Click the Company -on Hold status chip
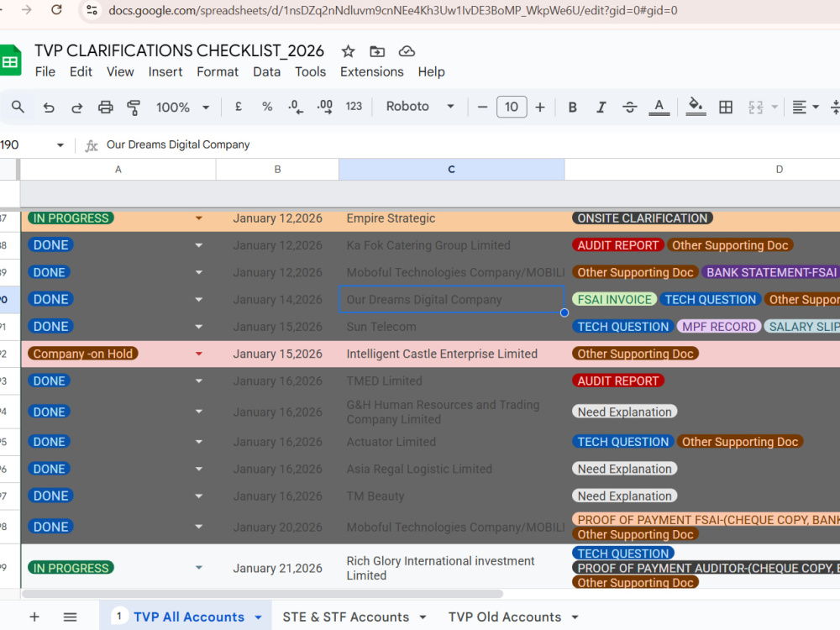The height and width of the screenshot is (630, 840). pos(83,354)
